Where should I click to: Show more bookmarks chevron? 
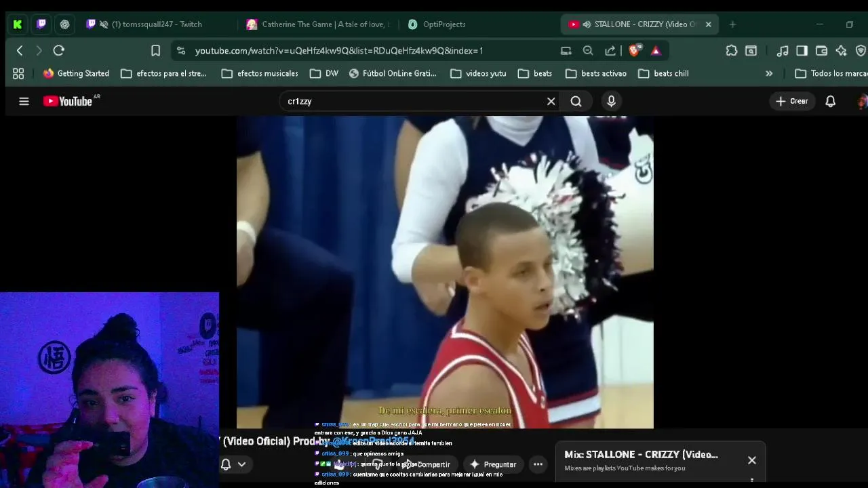pos(769,73)
